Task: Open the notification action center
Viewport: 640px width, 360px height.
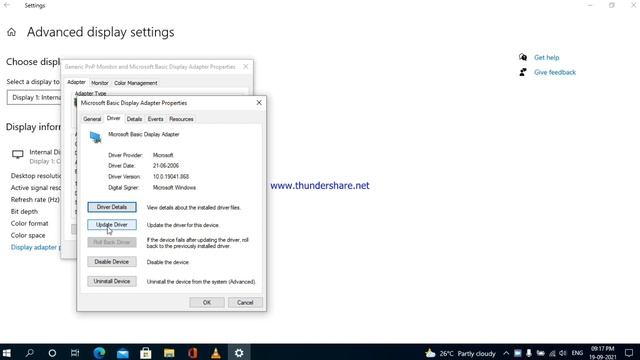Action: (x=629, y=353)
